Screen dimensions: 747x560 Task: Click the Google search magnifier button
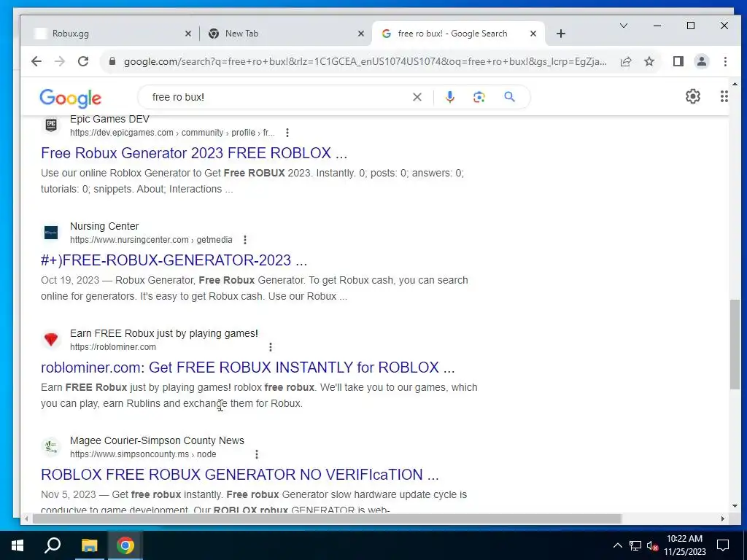pyautogui.click(x=509, y=97)
